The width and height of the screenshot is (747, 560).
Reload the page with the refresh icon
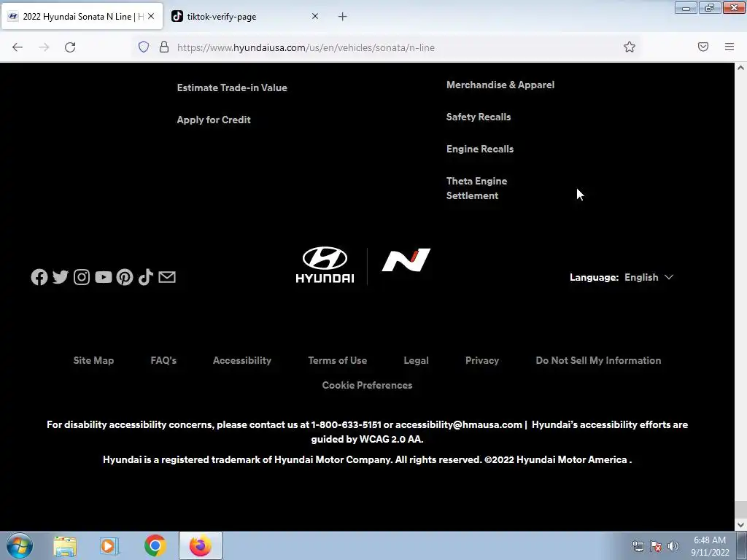tap(70, 47)
